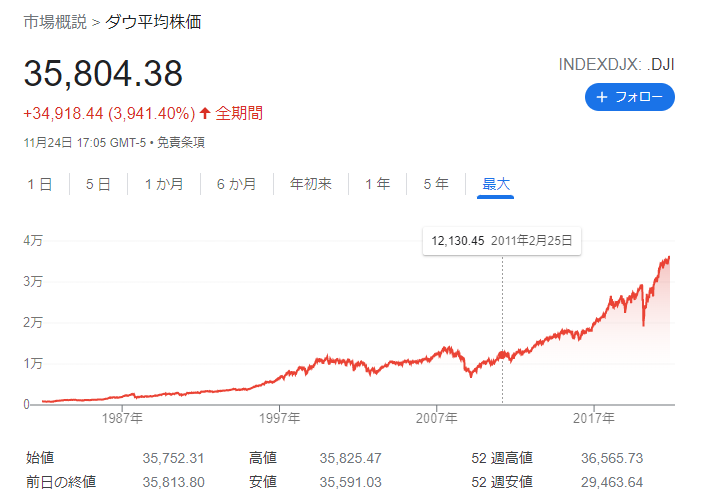Image resolution: width=707 pixels, height=503 pixels.
Task: Show the 1年 chart range
Action: coord(377,184)
